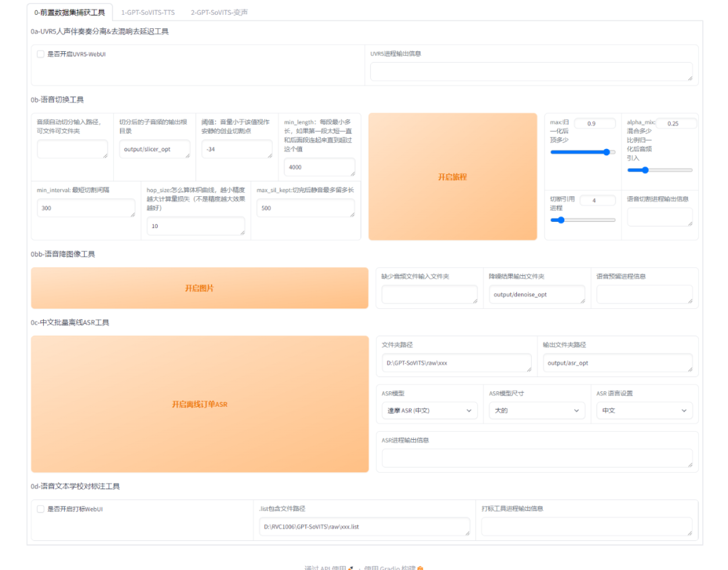Edit the .list path field with xxx.list
The image size is (728, 570).
click(365, 527)
